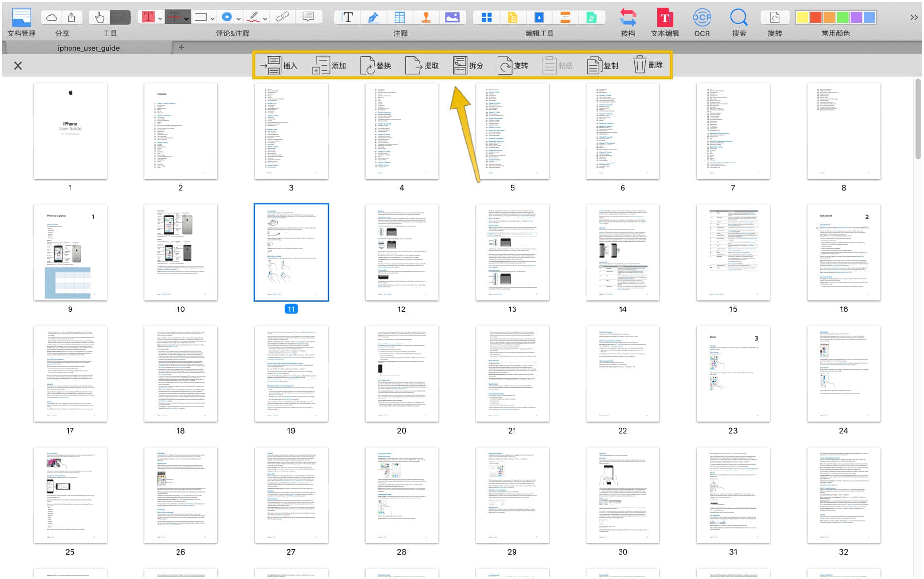Click the vertical scrollbar on right edge
This screenshot has height=579, width=924.
(x=918, y=119)
